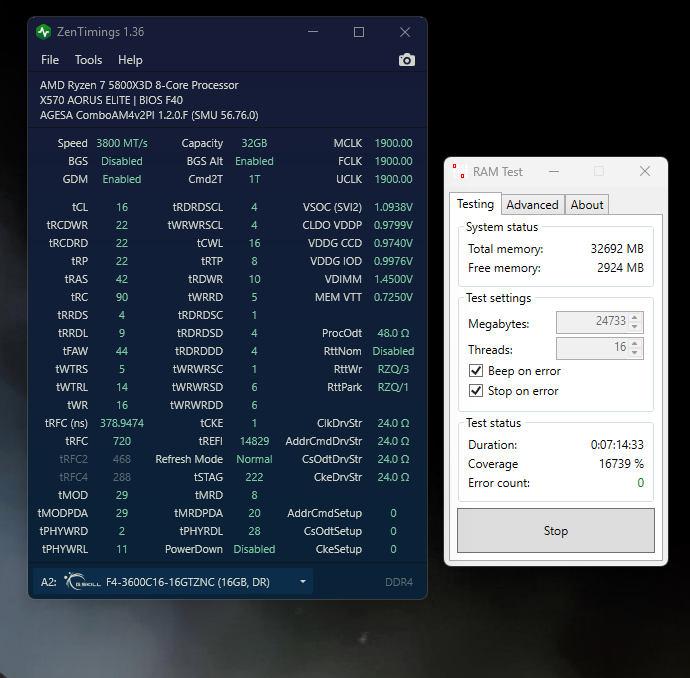Click the Duration value 0:07:14:33
The image size is (690, 678).
point(617,445)
